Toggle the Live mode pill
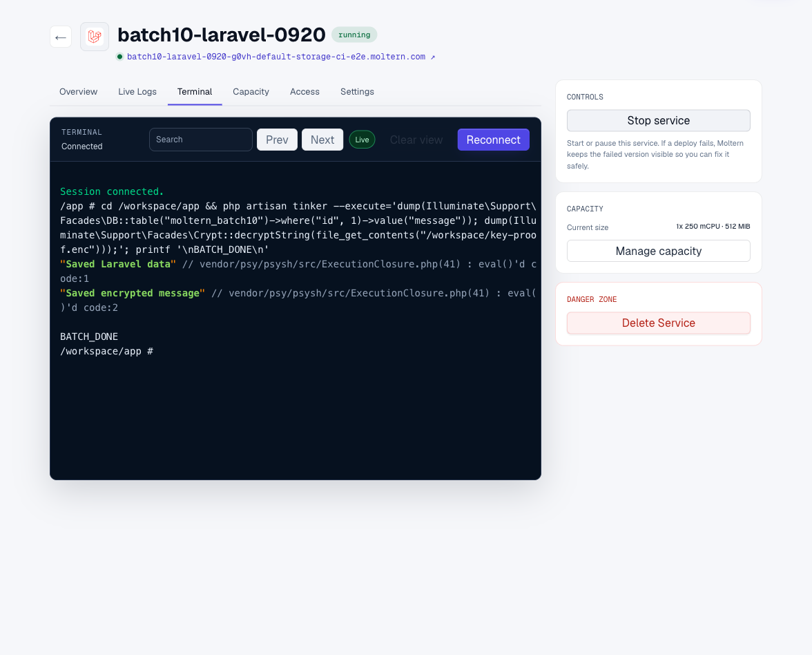Image resolution: width=812 pixels, height=655 pixels. coord(362,140)
